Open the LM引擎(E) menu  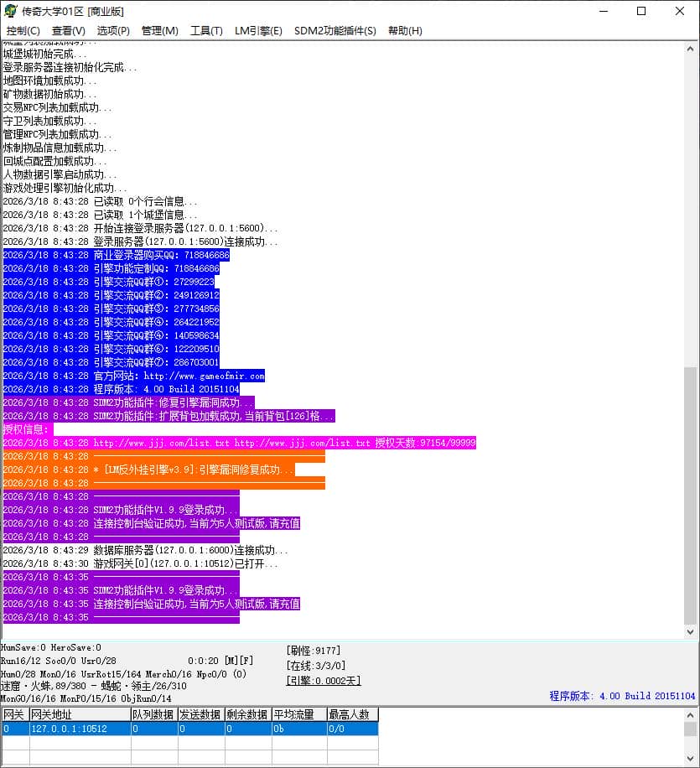[x=258, y=31]
